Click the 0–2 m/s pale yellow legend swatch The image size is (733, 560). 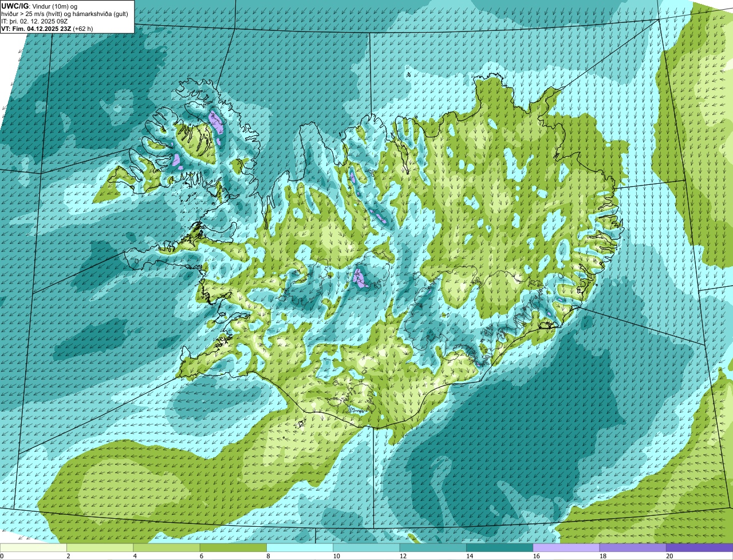(x=33, y=547)
